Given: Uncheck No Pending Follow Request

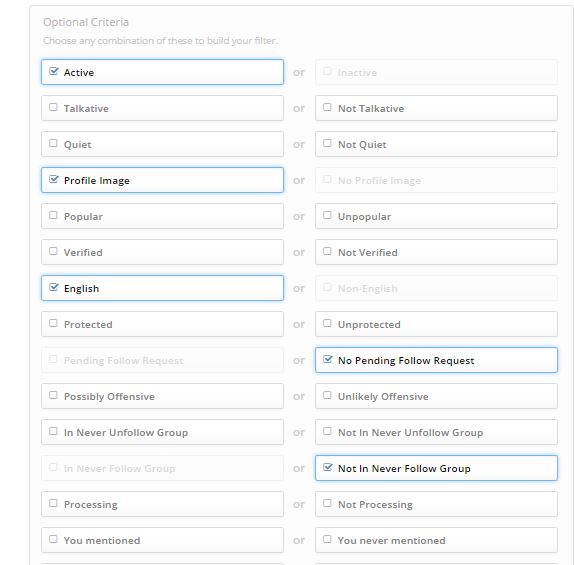Looking at the screenshot, I should point(328,359).
